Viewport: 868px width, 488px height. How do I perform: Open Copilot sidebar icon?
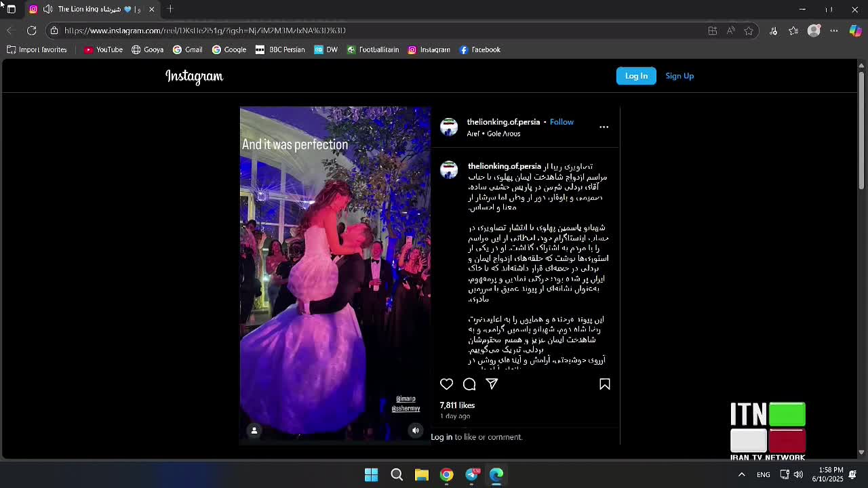pos(855,30)
